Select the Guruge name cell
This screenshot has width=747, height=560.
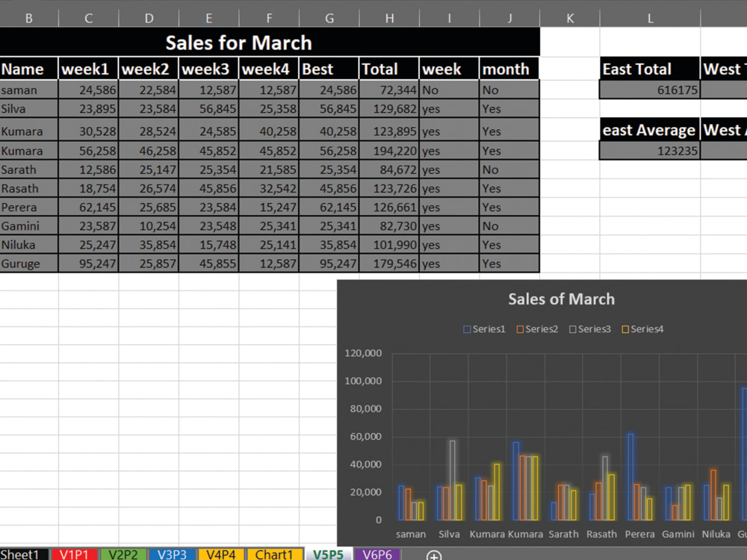coord(28,264)
